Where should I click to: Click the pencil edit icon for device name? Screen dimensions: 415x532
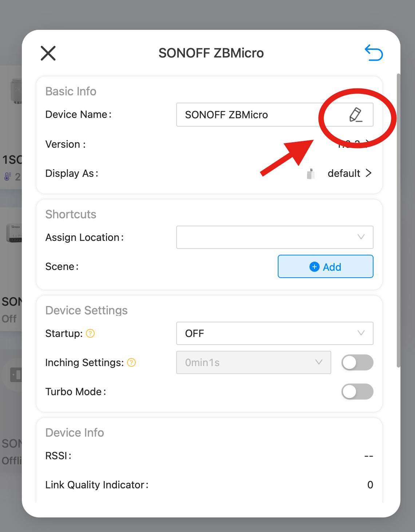click(x=355, y=115)
